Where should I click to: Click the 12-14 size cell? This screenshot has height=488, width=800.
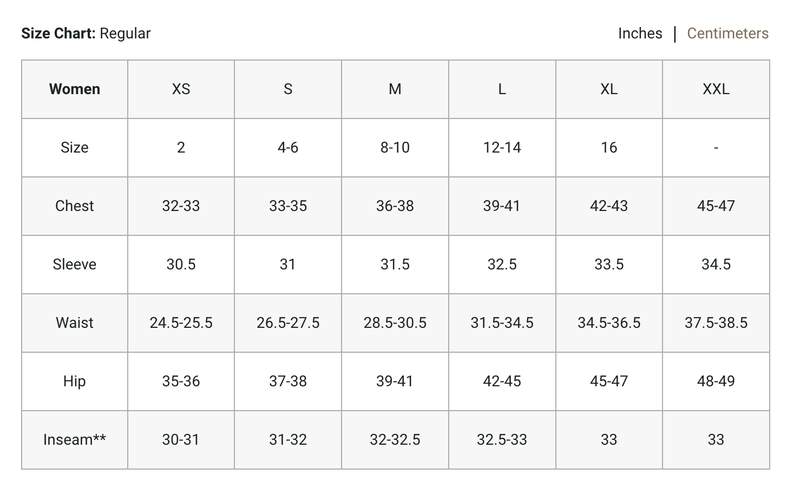click(x=502, y=148)
